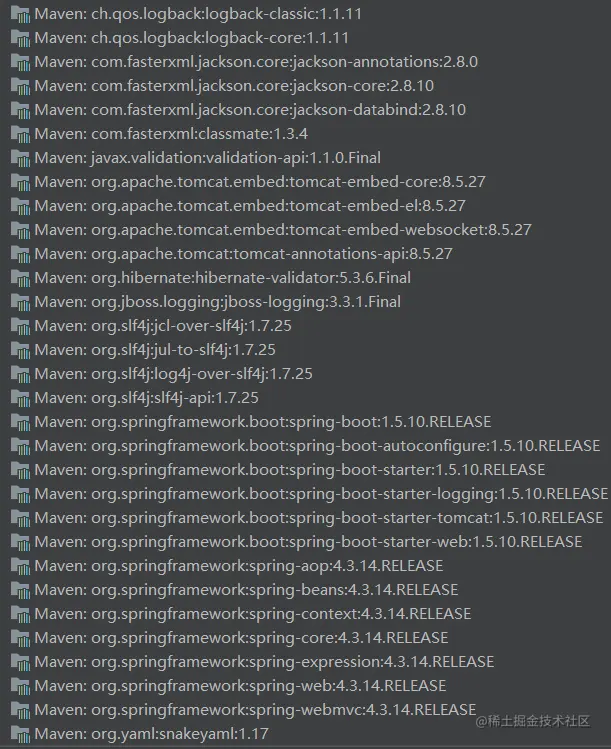The height and width of the screenshot is (749, 611).
Task: Click library icon beside jackson-core:2.8.10
Action: [20, 86]
